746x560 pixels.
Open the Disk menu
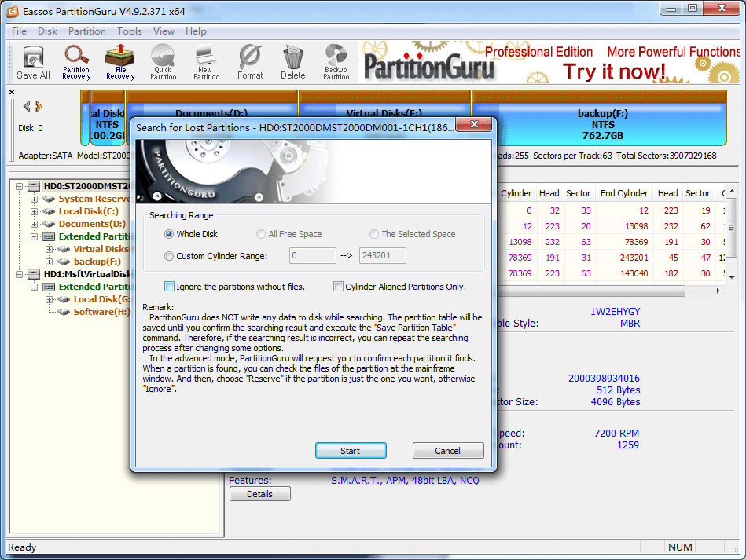pyautogui.click(x=48, y=31)
